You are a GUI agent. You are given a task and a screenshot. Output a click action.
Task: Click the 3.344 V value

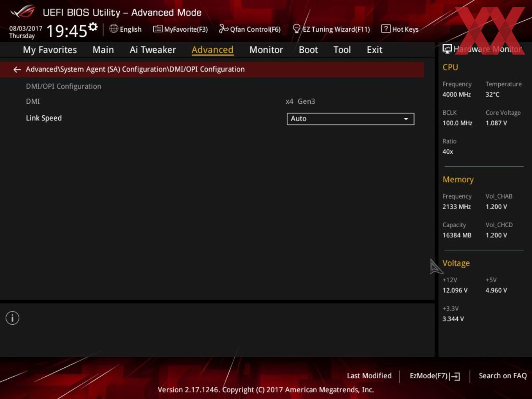click(x=453, y=319)
